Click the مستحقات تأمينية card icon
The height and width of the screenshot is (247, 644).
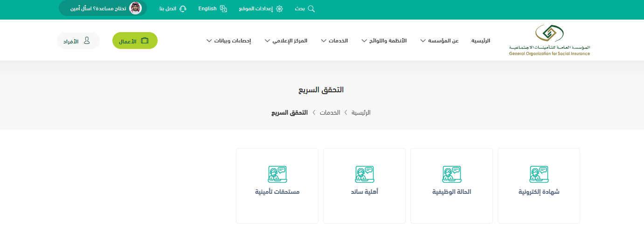[x=277, y=174]
